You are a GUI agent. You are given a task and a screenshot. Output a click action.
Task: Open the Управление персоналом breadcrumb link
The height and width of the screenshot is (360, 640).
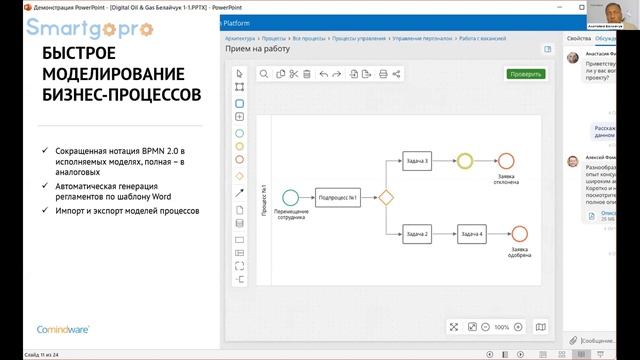click(422, 38)
